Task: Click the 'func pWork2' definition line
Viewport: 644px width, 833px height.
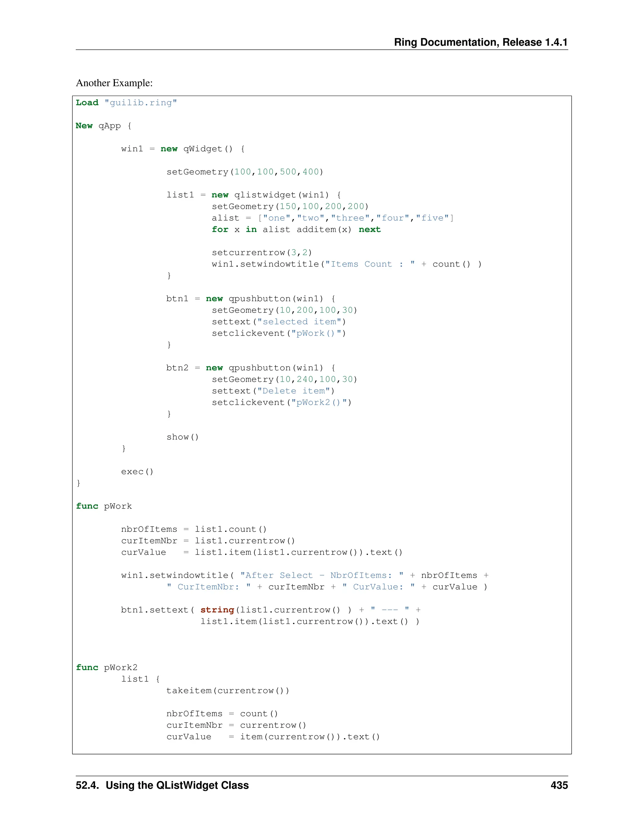Action: (107, 667)
